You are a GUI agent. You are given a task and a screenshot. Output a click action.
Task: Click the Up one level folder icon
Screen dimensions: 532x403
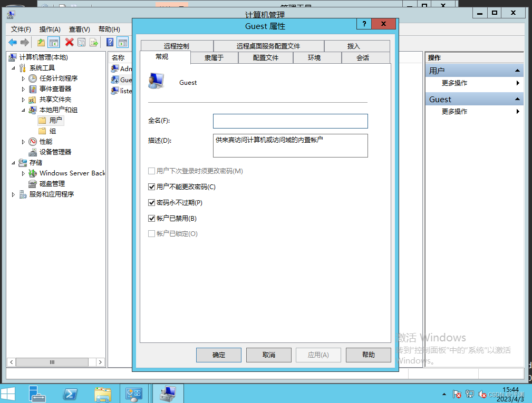tap(41, 42)
